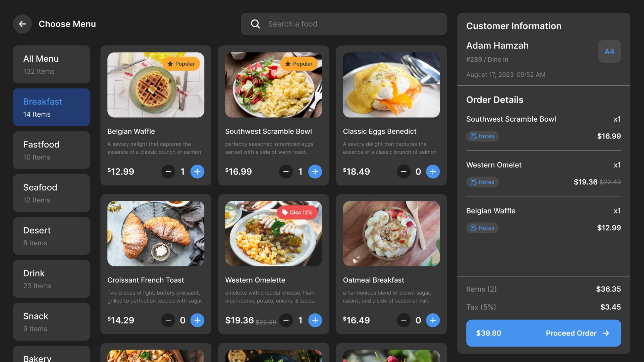Increase Oatmeal Breakfast quantity
Viewport: 644px width, 362px height.
coord(433,320)
